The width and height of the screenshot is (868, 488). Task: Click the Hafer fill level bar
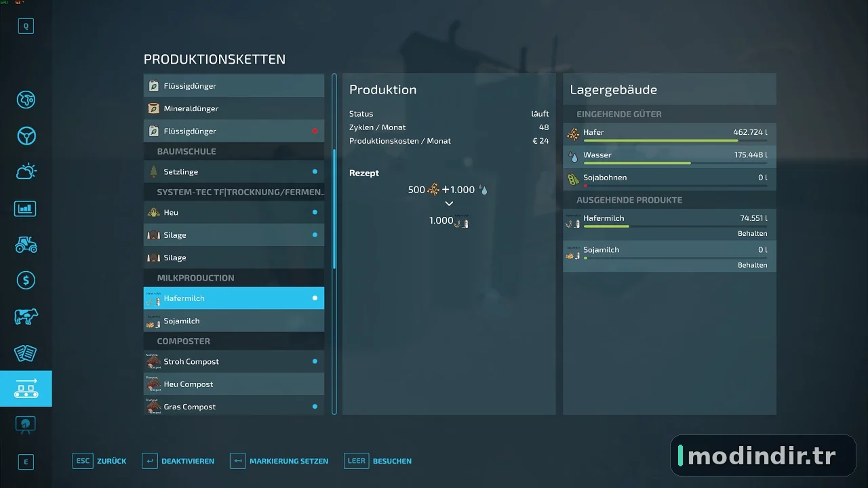click(x=675, y=140)
